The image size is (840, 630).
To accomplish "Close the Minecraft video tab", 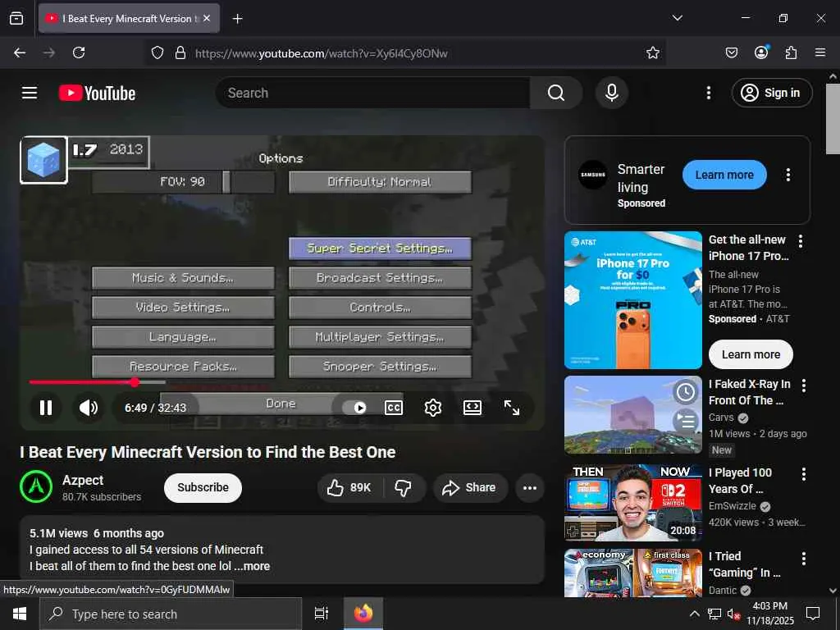I will point(207,18).
